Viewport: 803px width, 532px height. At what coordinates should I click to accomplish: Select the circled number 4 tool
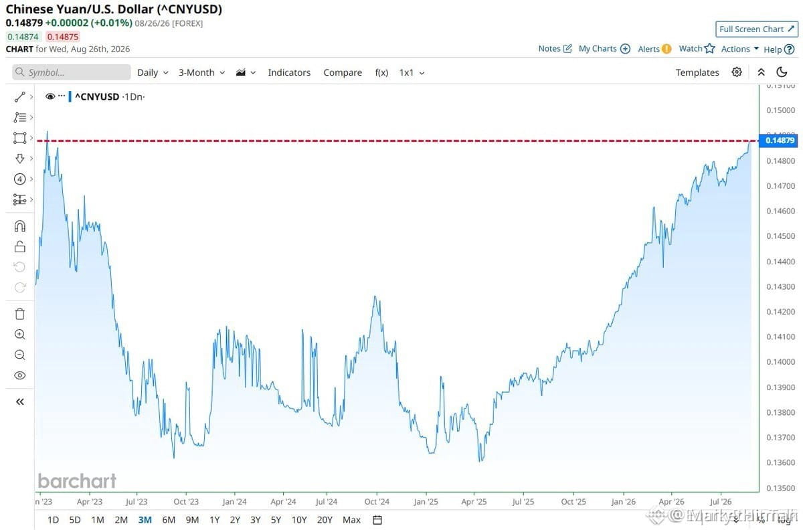[19, 179]
